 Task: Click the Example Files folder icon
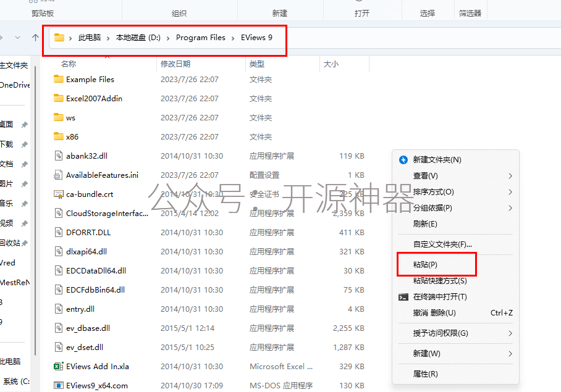(58, 79)
